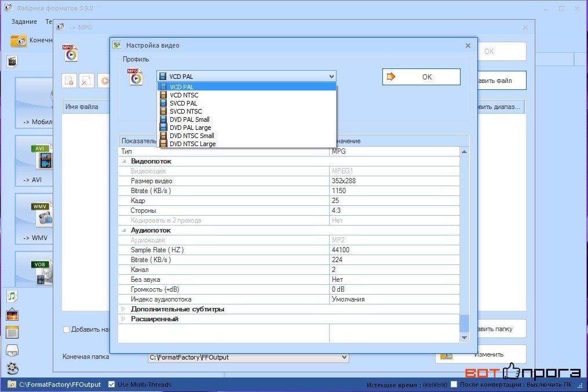Image resolution: width=588 pixels, height=392 pixels.
Task: Open the document category icon in sidebar
Action: 12,332
